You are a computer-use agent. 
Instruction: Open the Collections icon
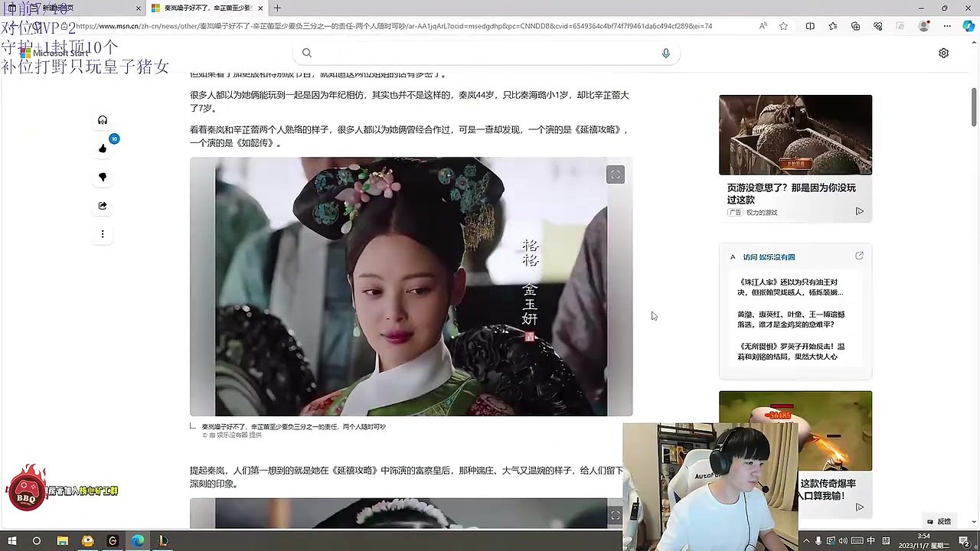tap(855, 26)
